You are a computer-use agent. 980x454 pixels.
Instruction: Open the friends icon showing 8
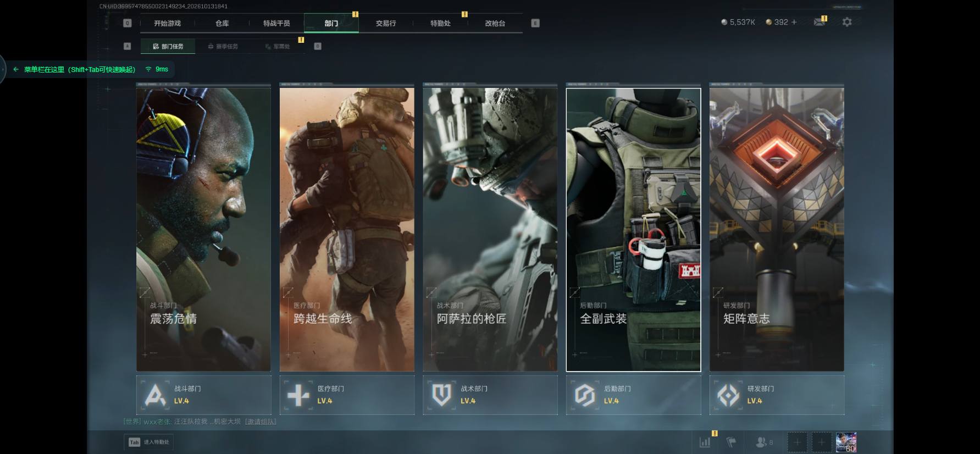pyautogui.click(x=764, y=442)
